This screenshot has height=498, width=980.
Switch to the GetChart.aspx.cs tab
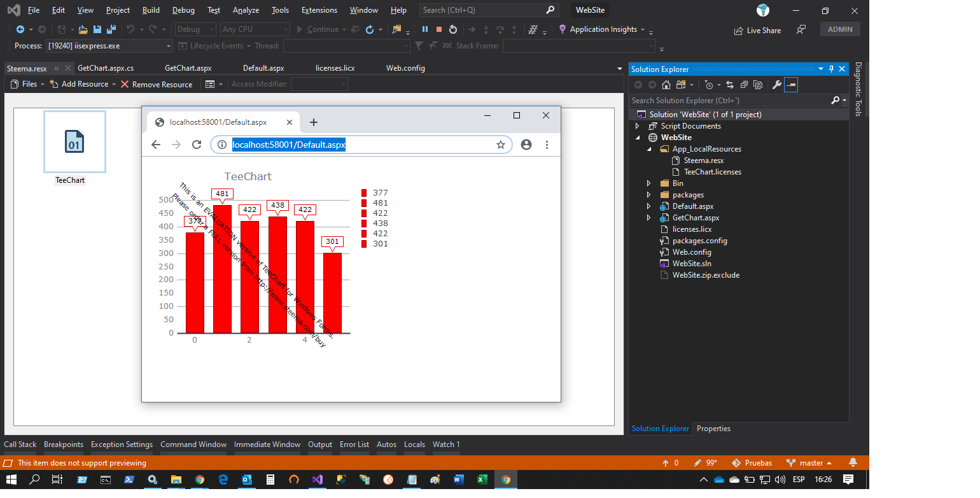(x=106, y=68)
